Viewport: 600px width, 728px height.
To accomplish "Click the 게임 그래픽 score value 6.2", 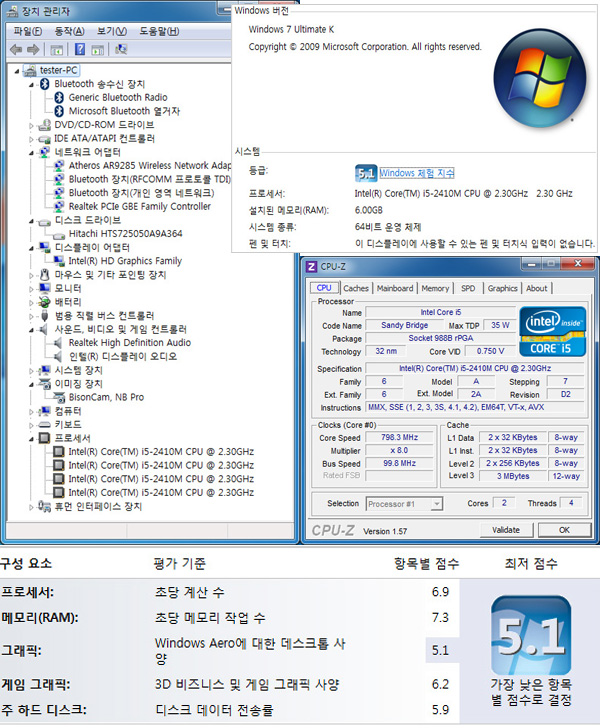I will (440, 684).
